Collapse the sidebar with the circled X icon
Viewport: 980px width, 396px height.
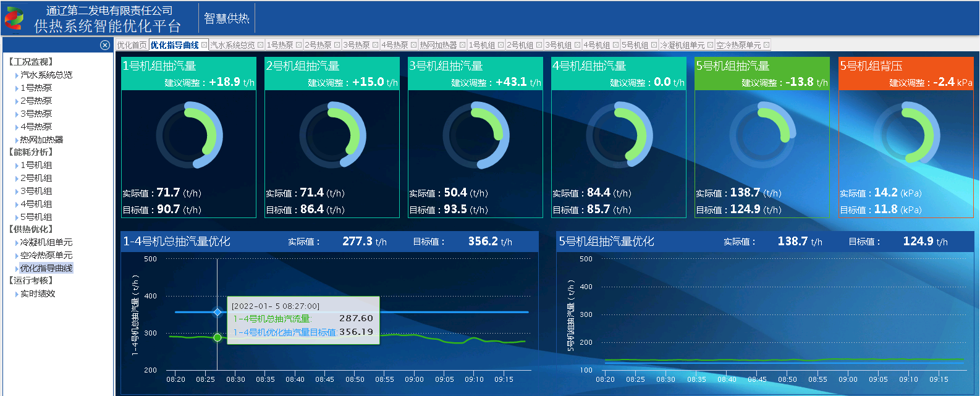click(105, 45)
